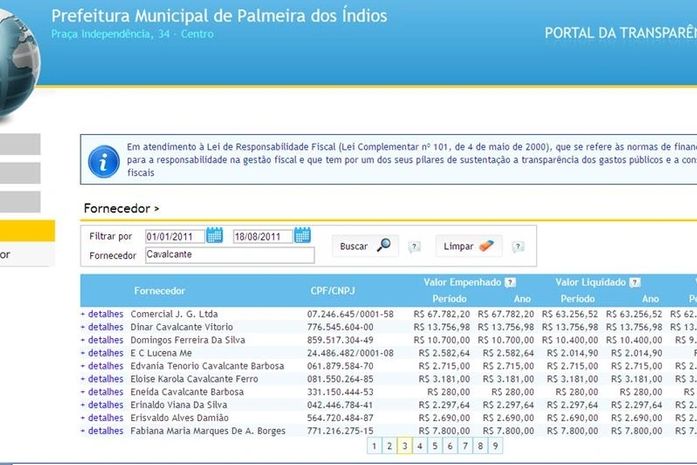Go to results page 5
Image resolution: width=697 pixels, height=465 pixels.
pos(435,446)
